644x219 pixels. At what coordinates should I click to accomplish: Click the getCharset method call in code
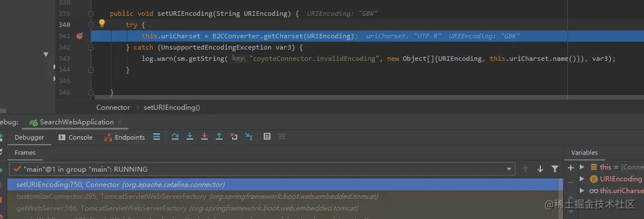(283, 36)
